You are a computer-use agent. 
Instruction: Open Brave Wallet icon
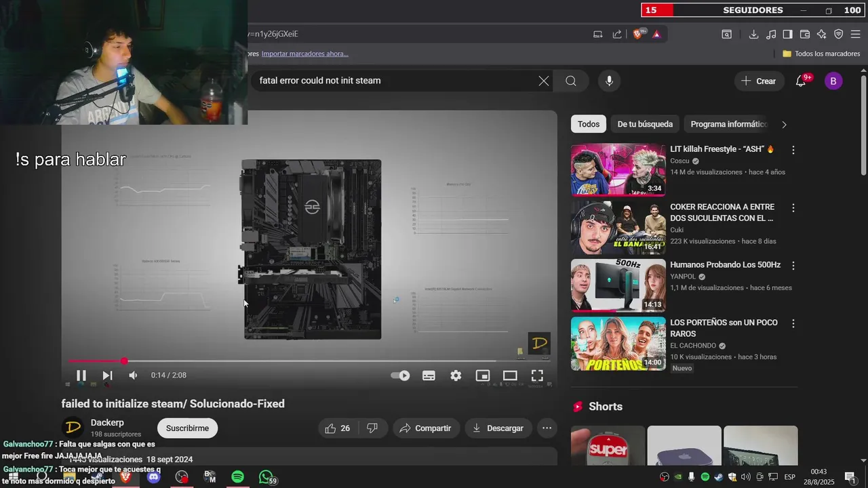(x=805, y=34)
